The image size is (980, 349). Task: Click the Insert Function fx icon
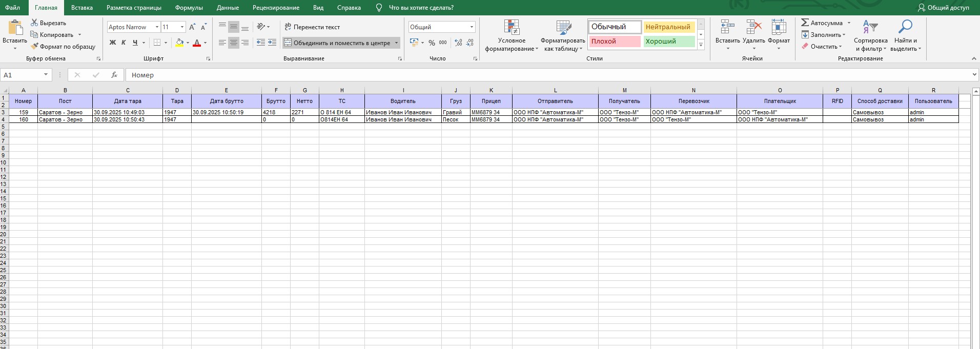[114, 75]
